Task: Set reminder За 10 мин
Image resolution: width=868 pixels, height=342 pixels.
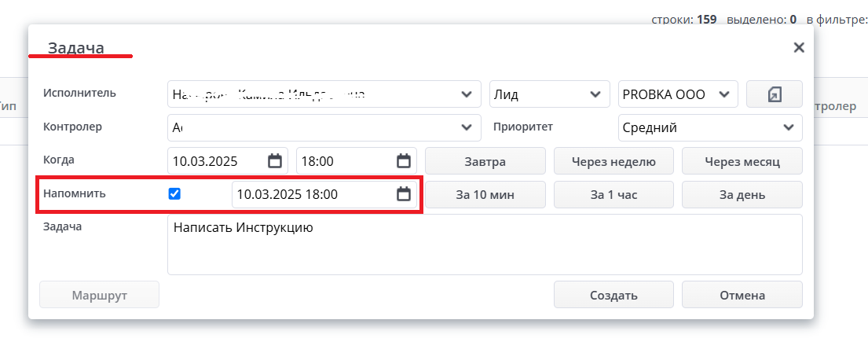Action: (x=485, y=194)
